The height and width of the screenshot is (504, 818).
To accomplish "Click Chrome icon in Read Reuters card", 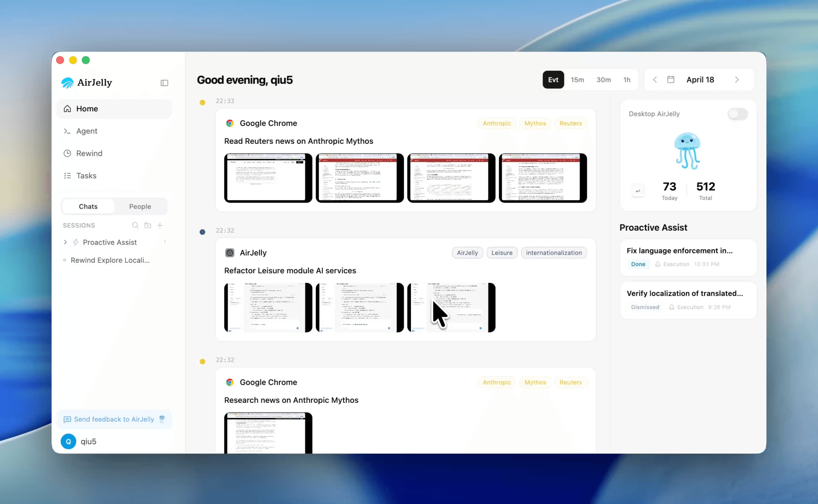I will [229, 123].
